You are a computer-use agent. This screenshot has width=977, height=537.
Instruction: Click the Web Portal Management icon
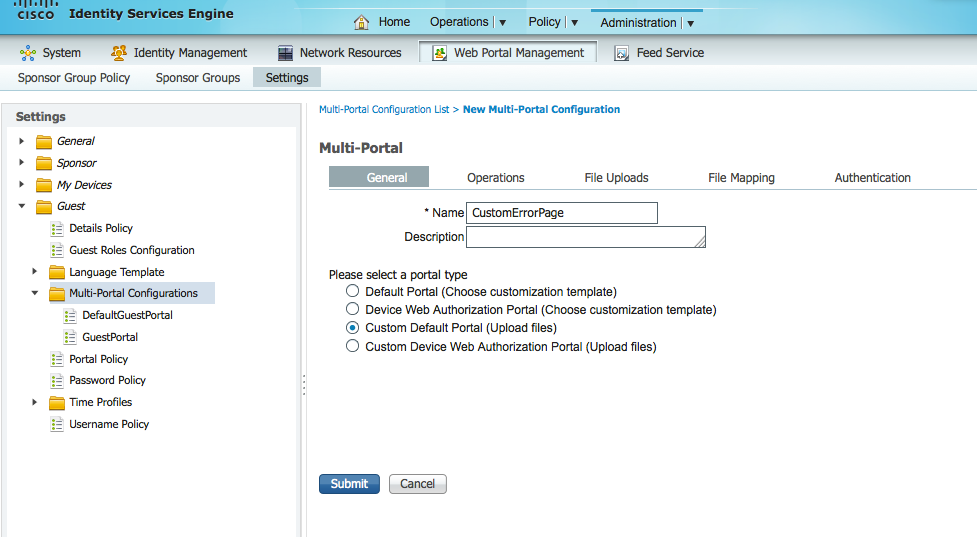440,53
